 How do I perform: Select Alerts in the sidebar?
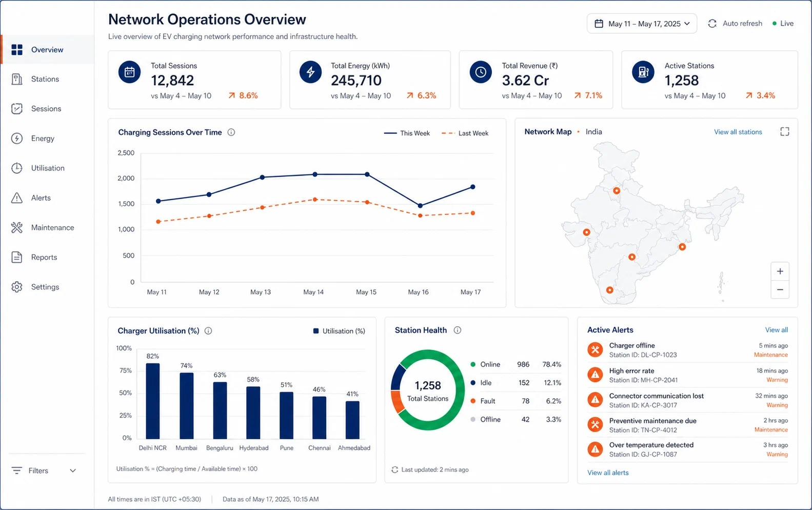coord(47,198)
